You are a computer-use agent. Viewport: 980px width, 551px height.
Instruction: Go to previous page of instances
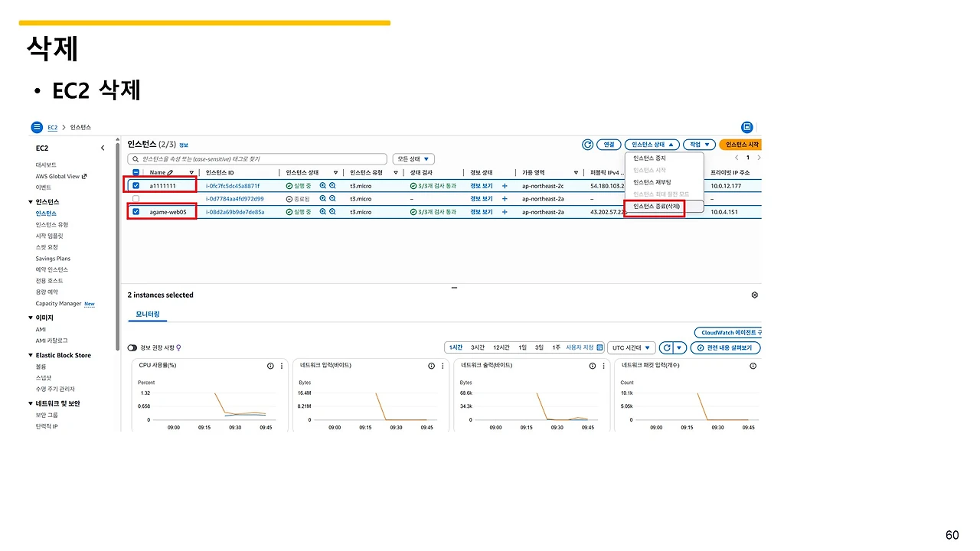[737, 158]
